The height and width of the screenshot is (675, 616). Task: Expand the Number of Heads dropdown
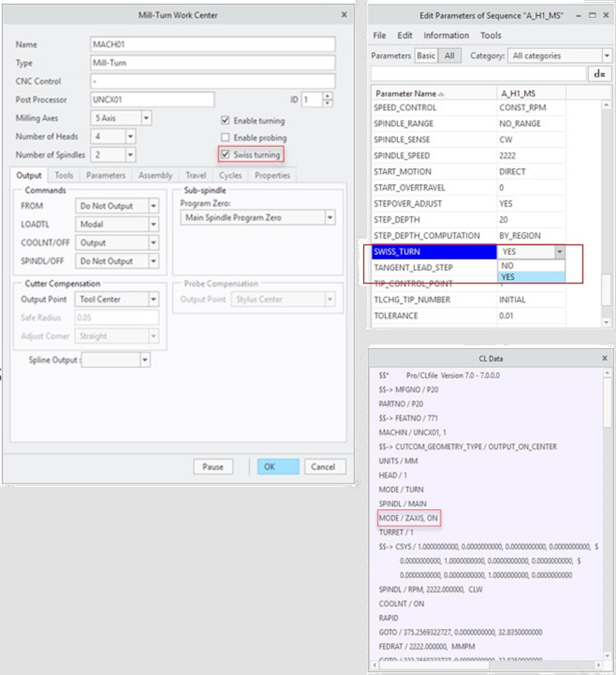[130, 136]
